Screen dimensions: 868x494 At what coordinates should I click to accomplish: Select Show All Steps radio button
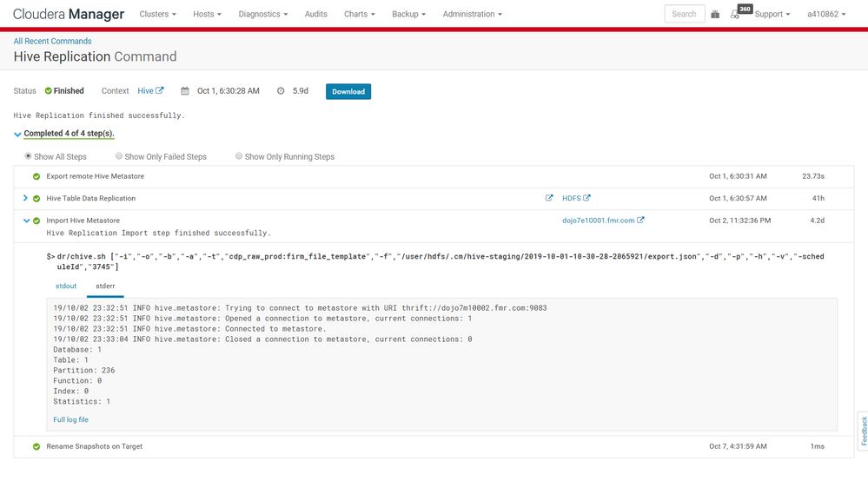[x=28, y=156]
